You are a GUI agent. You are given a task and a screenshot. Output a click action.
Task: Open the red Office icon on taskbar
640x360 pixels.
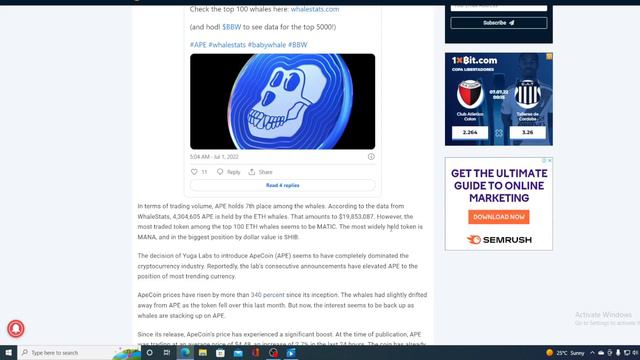pos(256,353)
